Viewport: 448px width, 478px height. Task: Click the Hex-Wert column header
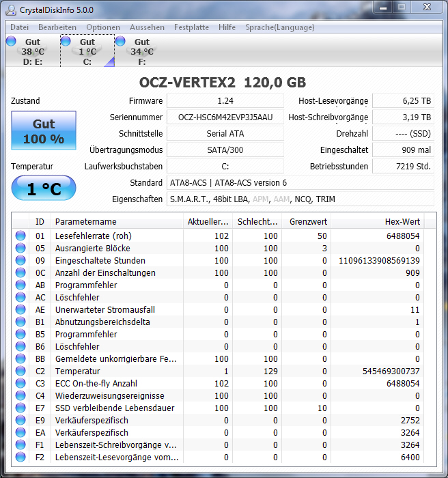(378, 222)
